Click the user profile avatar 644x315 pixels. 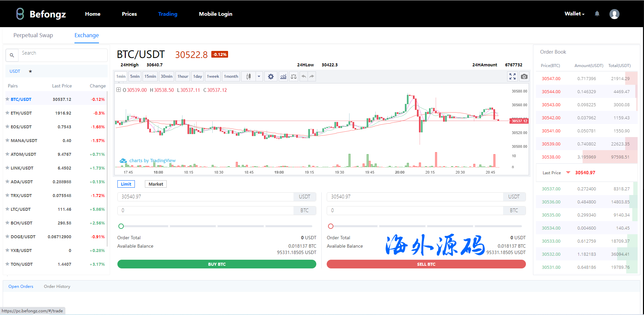(614, 14)
